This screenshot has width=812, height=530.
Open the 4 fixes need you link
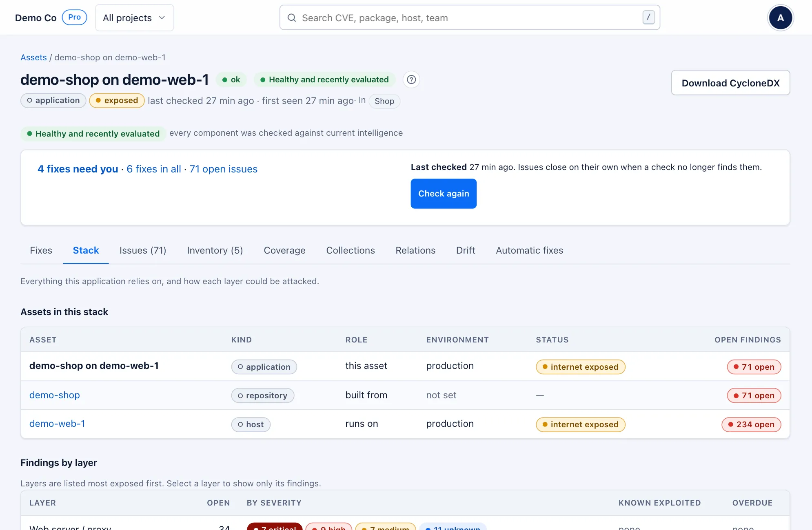click(x=78, y=169)
